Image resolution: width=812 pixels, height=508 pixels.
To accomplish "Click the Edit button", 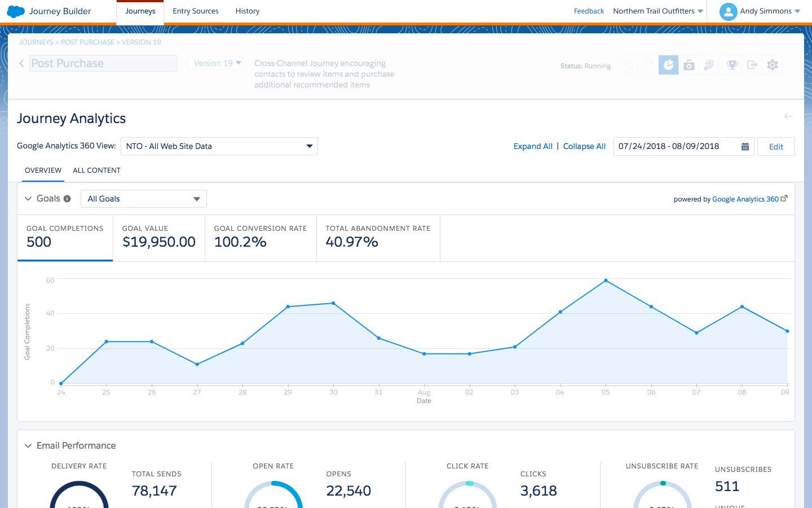I will click(776, 147).
